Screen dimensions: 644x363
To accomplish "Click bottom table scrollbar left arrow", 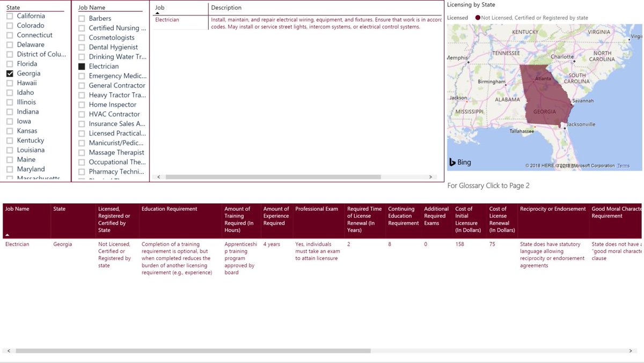I will pos(8,351).
